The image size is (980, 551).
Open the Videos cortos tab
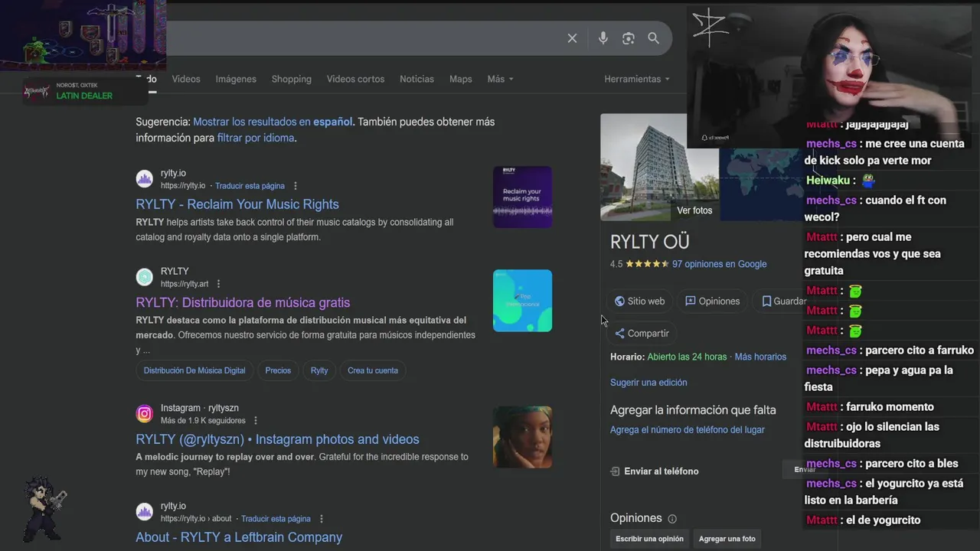click(355, 79)
